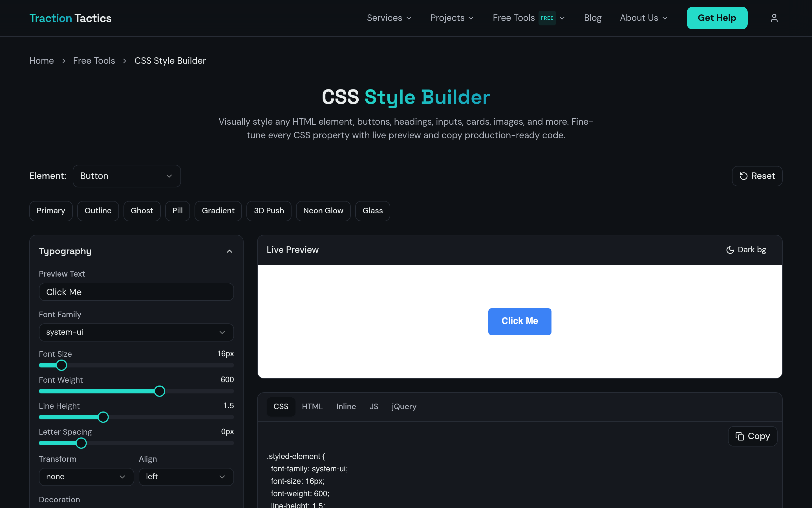Switch to the Inline code tab
Image resolution: width=812 pixels, height=508 pixels.
tap(346, 407)
